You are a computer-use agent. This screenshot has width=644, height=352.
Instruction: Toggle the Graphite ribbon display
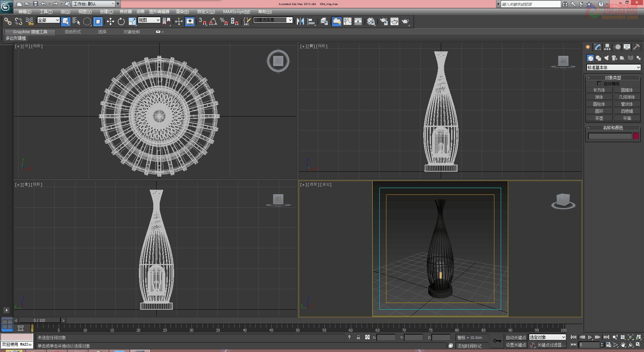click(x=336, y=21)
